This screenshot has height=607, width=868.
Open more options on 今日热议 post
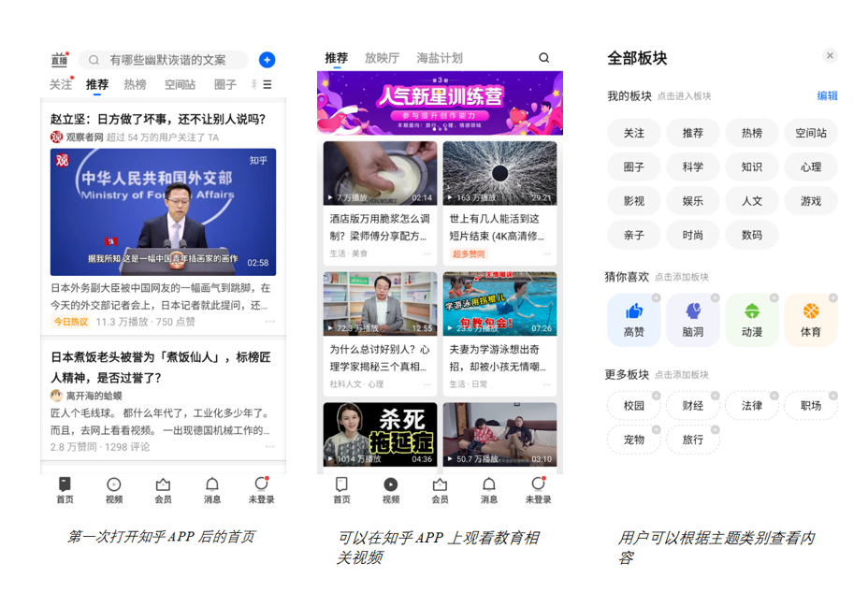[269, 322]
